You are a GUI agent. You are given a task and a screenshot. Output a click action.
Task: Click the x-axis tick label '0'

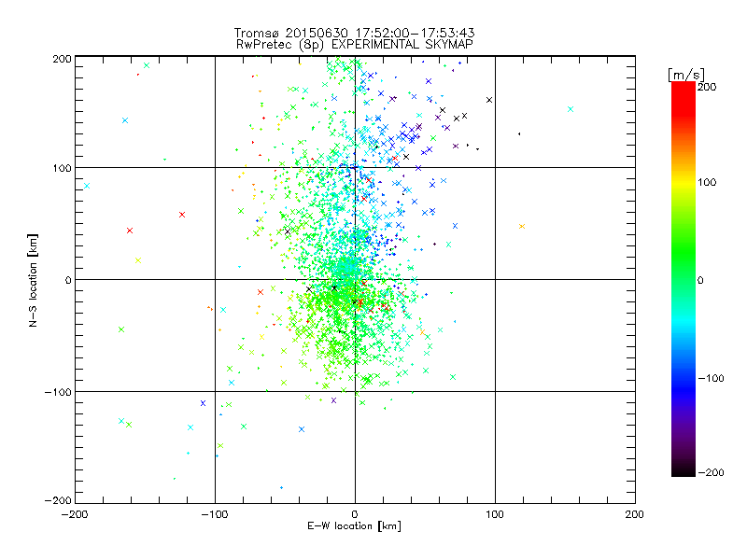pyautogui.click(x=355, y=514)
